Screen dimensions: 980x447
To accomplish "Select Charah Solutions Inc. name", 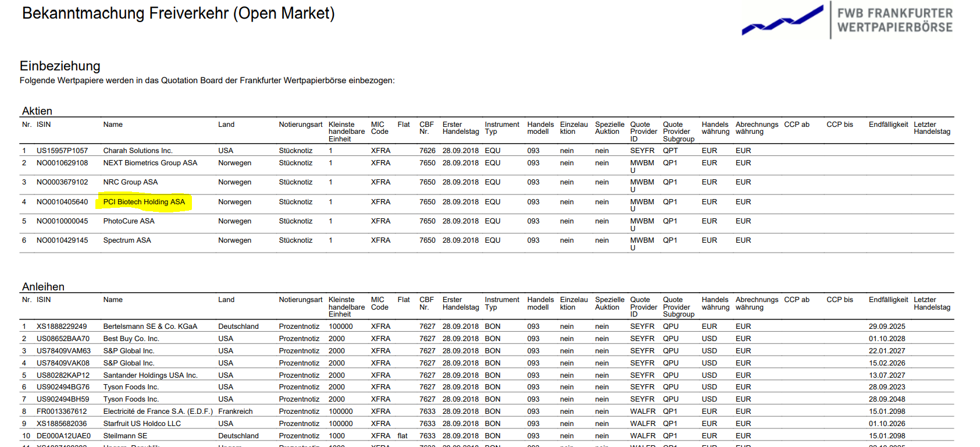I will coord(138,151).
